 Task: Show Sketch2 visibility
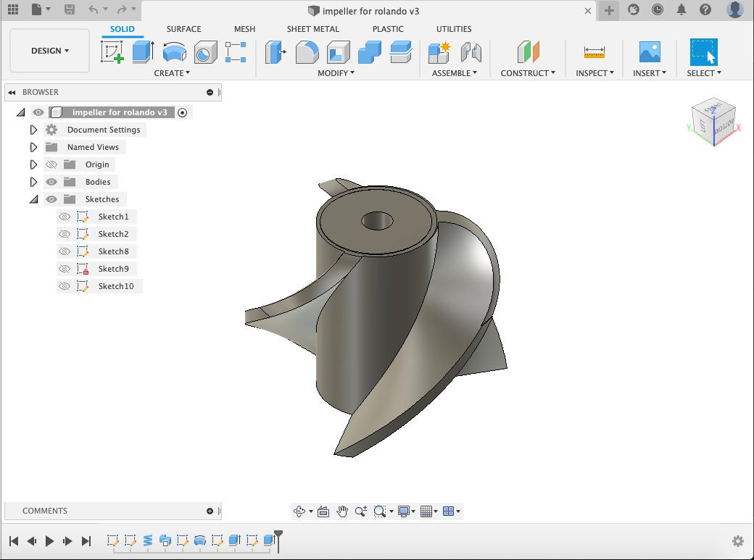64,234
